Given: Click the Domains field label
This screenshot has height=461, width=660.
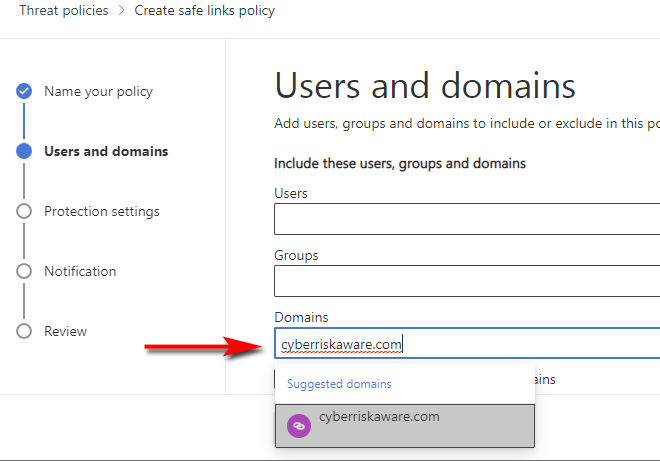Looking at the screenshot, I should [301, 317].
